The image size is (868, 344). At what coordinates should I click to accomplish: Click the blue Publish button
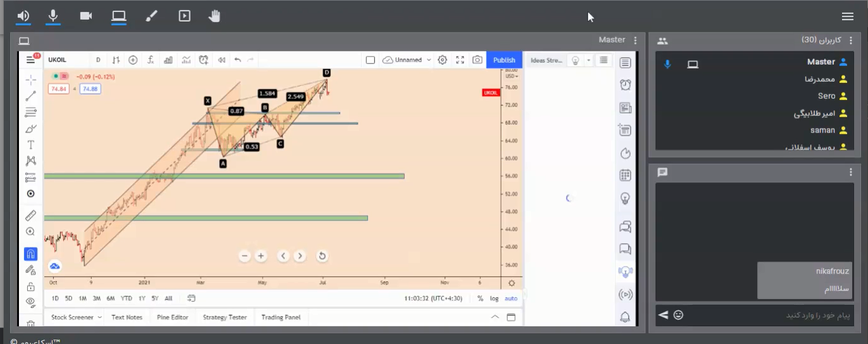[504, 60]
